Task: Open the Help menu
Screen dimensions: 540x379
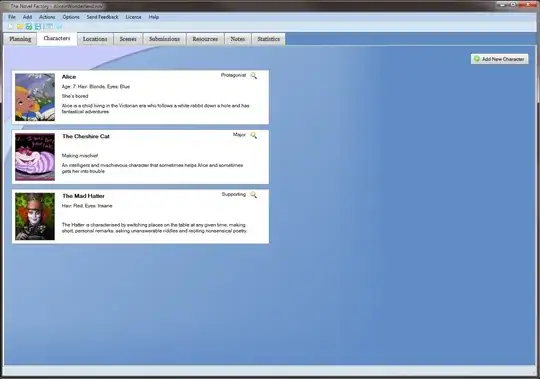Action: pyautogui.click(x=154, y=17)
